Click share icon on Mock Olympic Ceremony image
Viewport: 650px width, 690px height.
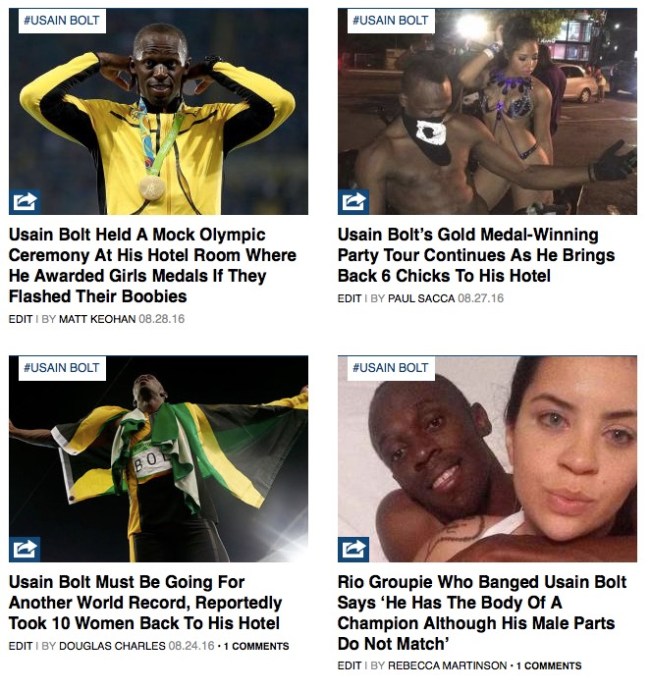(25, 202)
